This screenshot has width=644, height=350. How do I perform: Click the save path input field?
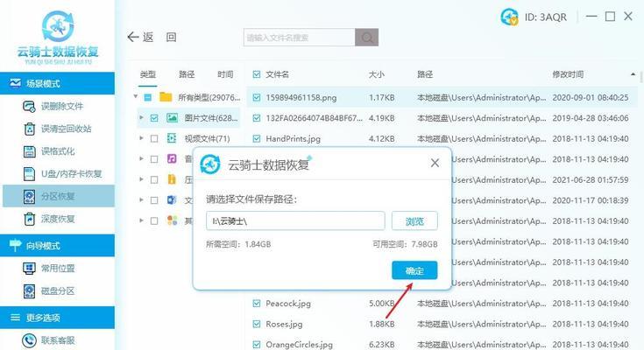295,221
